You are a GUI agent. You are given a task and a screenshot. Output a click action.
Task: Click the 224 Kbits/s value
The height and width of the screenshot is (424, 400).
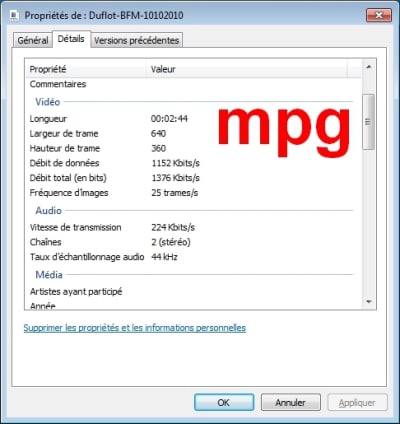click(x=173, y=227)
